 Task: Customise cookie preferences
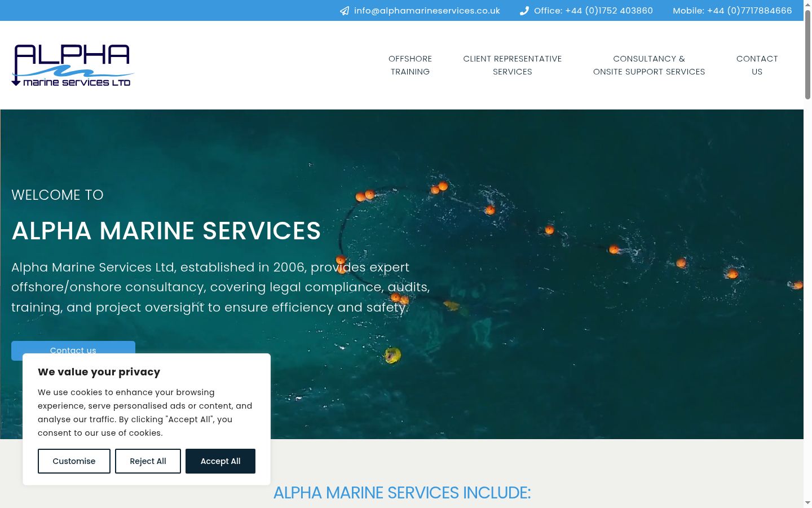74,461
